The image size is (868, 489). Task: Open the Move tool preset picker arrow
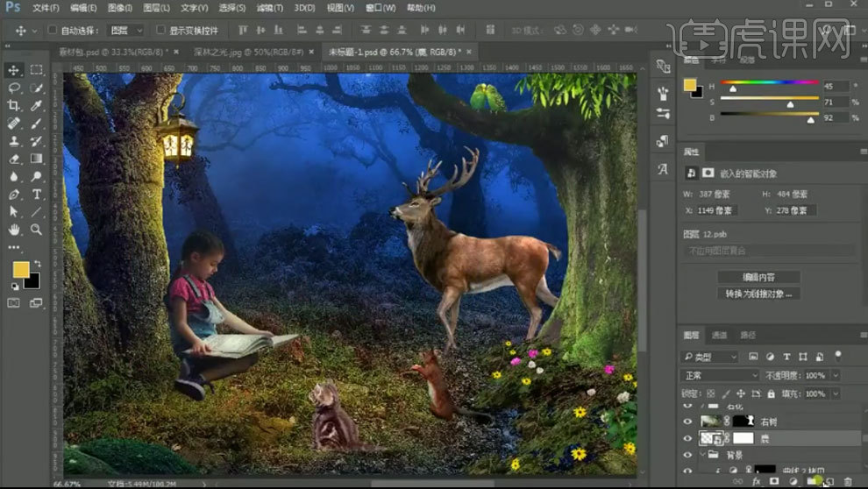click(35, 31)
